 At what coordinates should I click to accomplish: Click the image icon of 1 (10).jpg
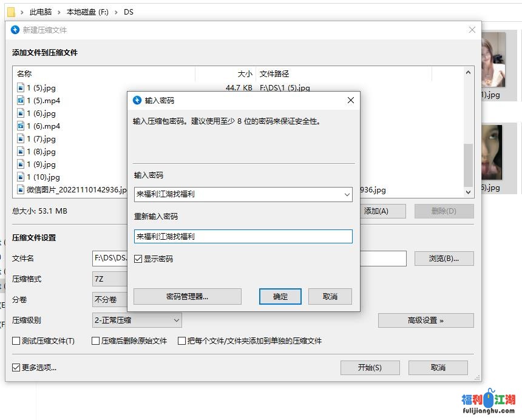pyautogui.click(x=21, y=177)
